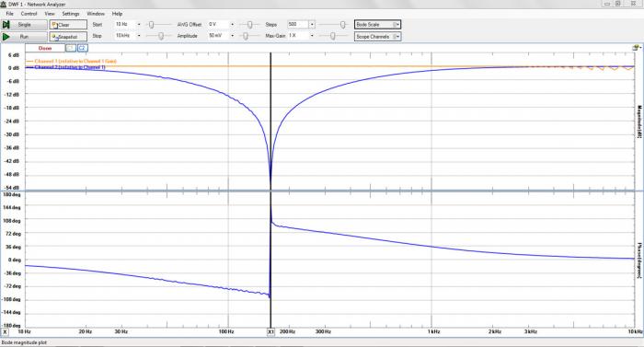
Task: Click the 200 Hz frequency axis label
Action: (288, 331)
